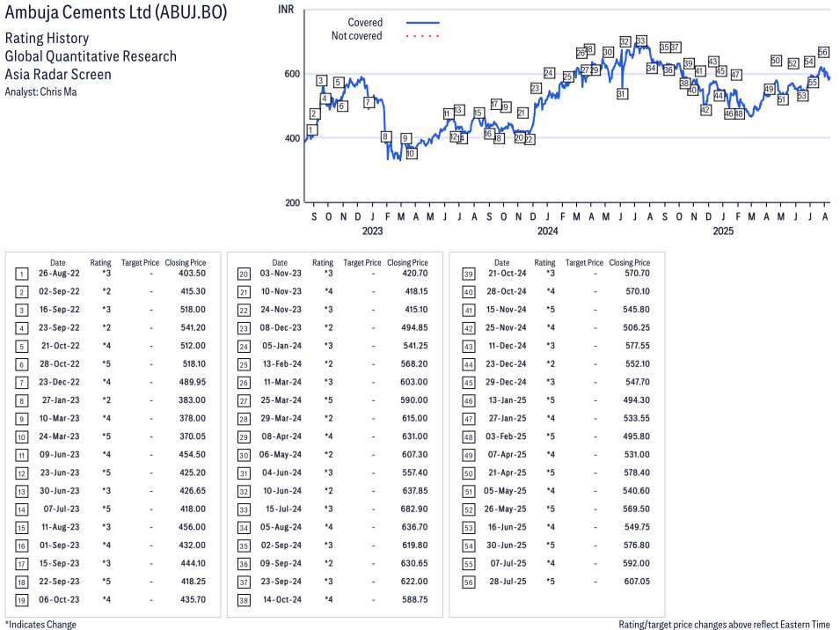Click closing price '403.50'
This screenshot has width=840, height=630.
coord(193,274)
